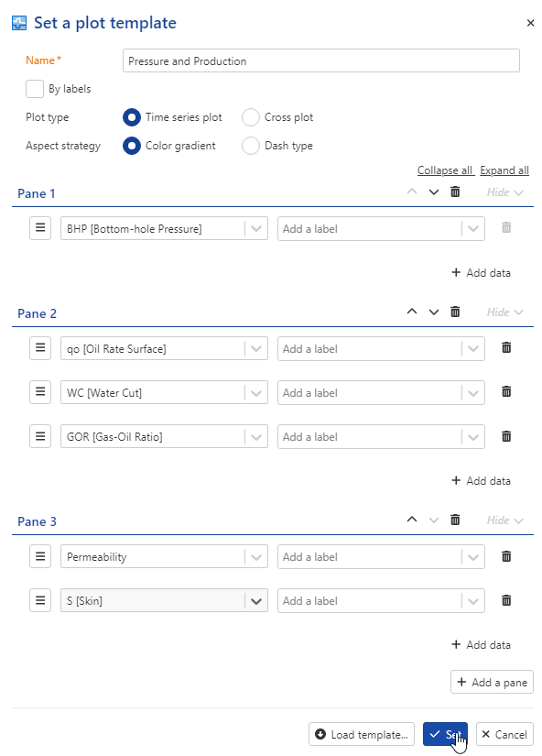Collapse Pane 1 via Hide
Image resolution: width=542 pixels, height=756 pixels.
coord(504,192)
